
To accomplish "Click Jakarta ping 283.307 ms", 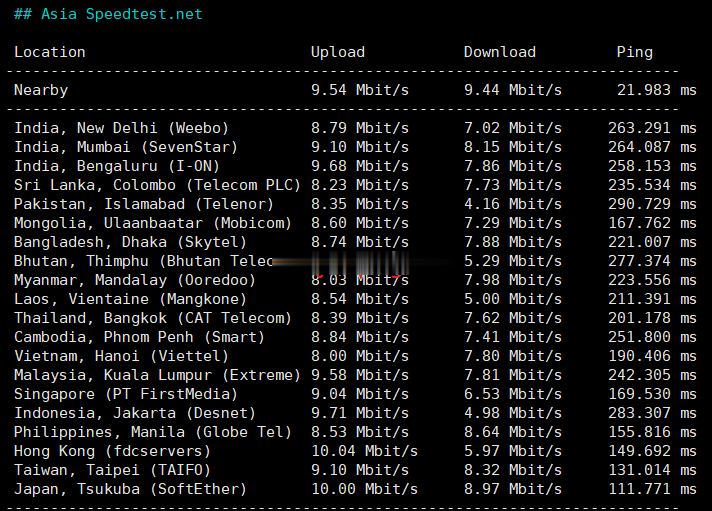I will click(x=652, y=414).
